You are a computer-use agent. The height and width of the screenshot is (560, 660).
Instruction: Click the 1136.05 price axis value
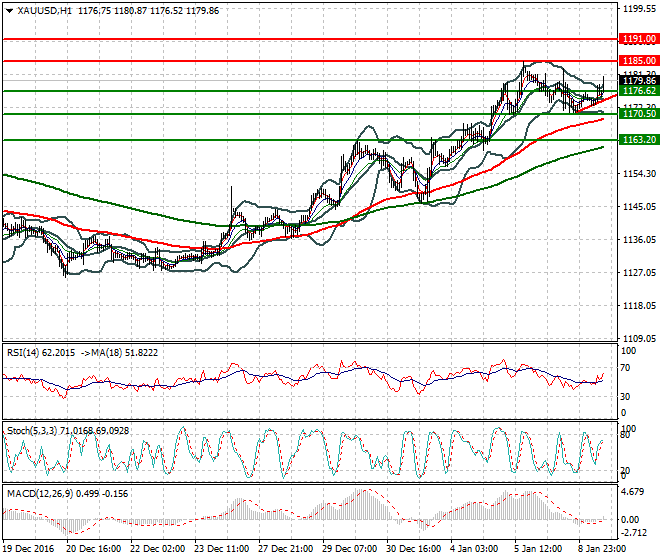coord(639,239)
